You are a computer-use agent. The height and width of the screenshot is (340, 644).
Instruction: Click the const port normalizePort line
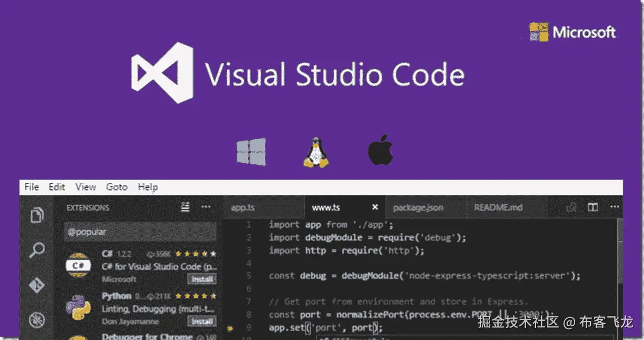(x=412, y=314)
